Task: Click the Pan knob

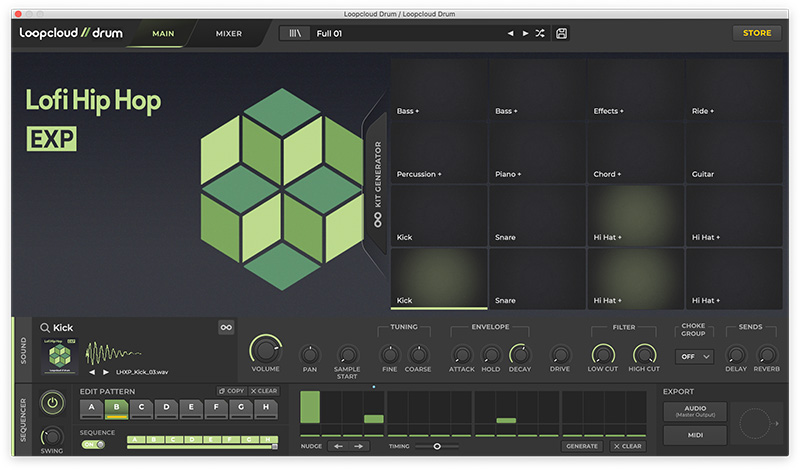Action: point(310,354)
